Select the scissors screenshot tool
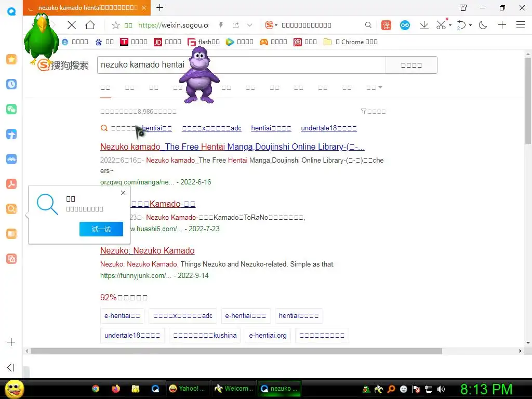Image resolution: width=532 pixels, height=399 pixels. tap(441, 25)
